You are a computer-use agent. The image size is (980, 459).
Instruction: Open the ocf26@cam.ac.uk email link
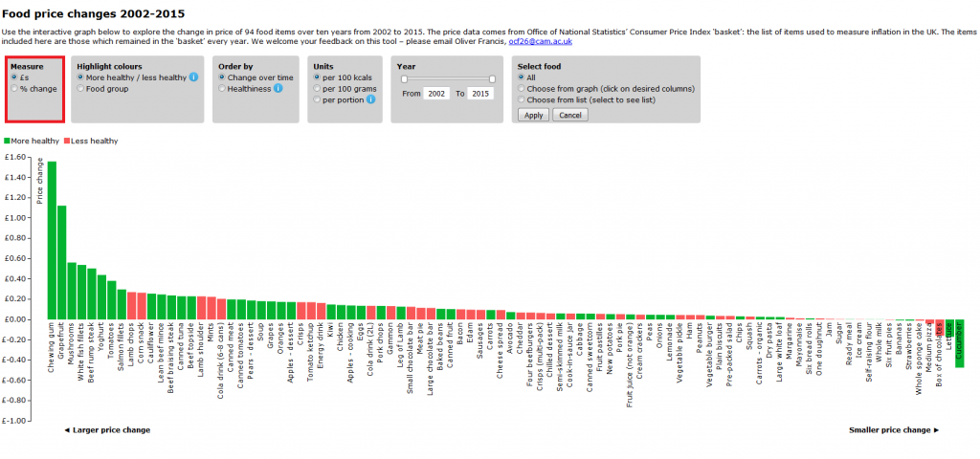pyautogui.click(x=540, y=42)
